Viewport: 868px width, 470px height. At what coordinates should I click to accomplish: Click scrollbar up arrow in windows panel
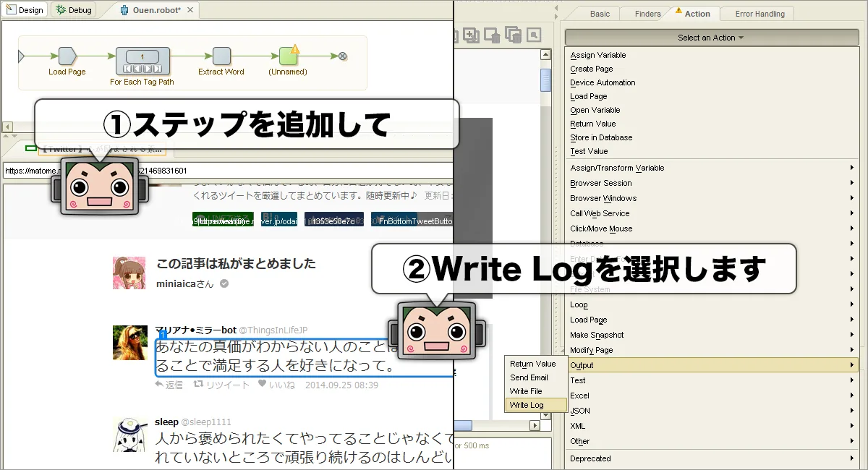[546, 54]
